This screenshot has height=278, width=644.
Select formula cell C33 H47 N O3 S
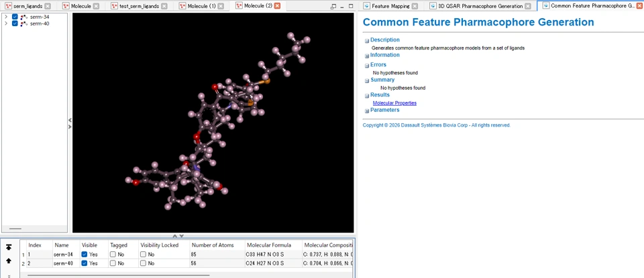[x=273, y=254]
